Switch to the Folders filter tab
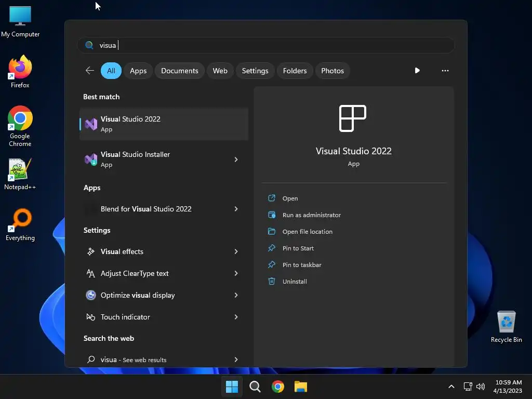 point(295,71)
